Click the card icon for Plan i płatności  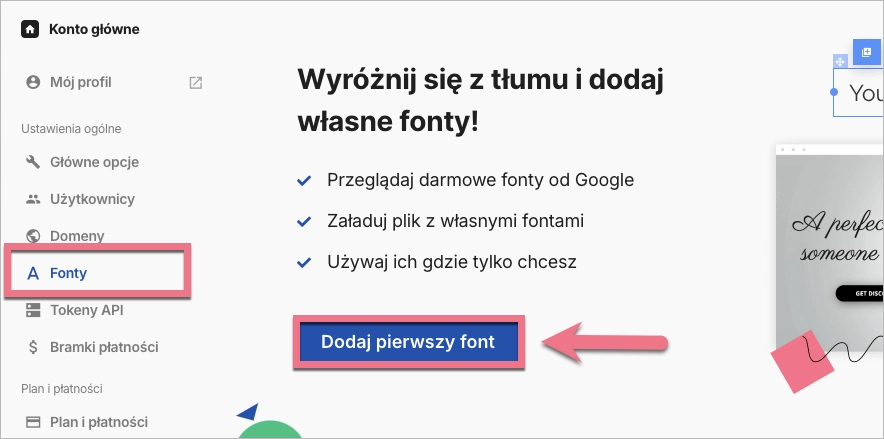pos(33,422)
